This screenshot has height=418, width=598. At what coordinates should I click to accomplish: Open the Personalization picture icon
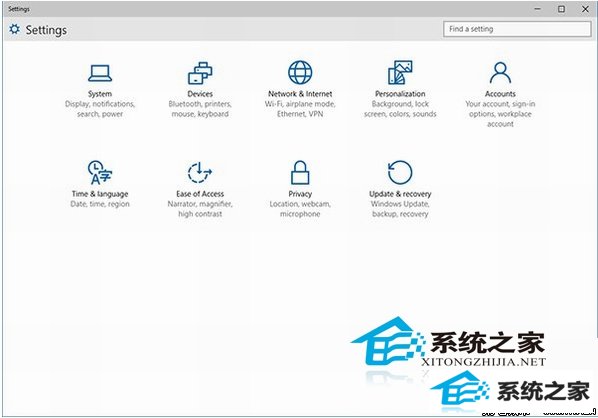[x=400, y=72]
